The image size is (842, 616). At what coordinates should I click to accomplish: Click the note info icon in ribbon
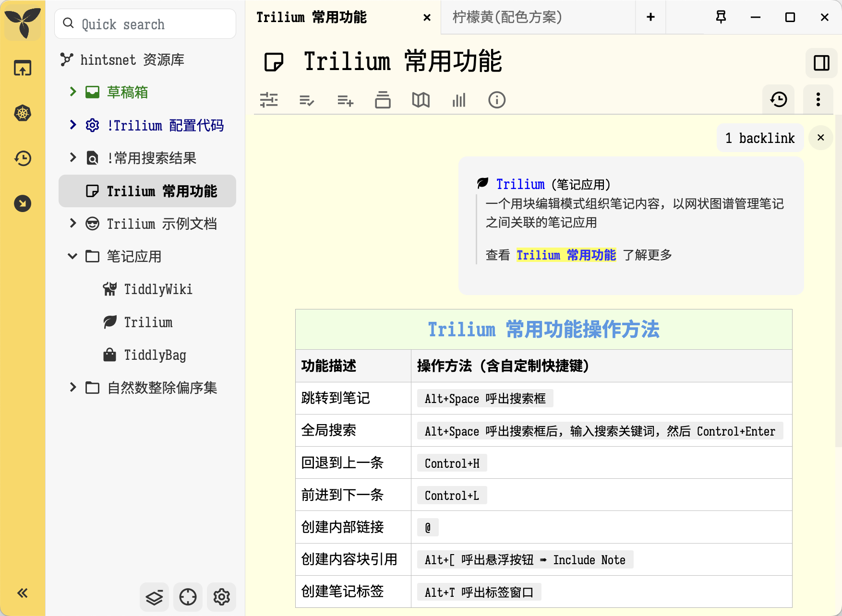[x=497, y=100]
